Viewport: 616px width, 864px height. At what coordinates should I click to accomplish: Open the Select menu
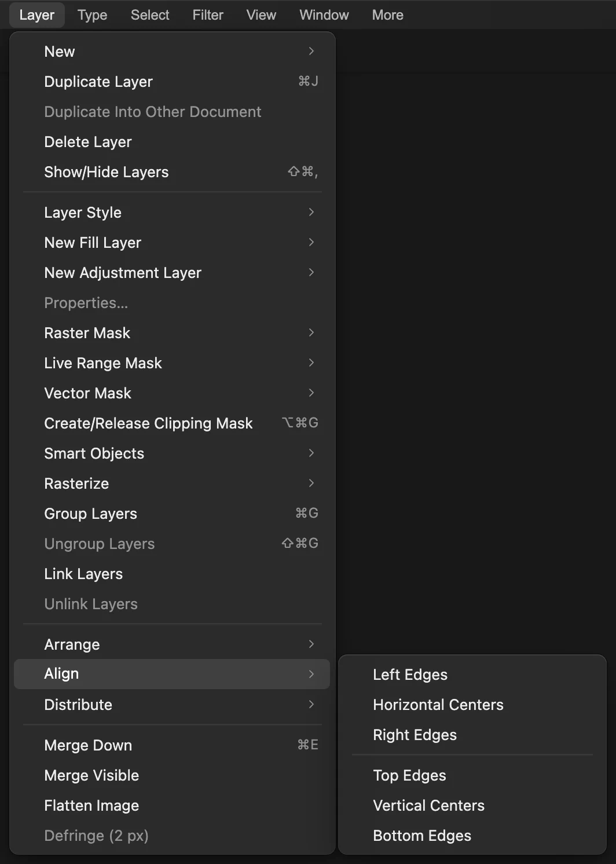tap(150, 15)
